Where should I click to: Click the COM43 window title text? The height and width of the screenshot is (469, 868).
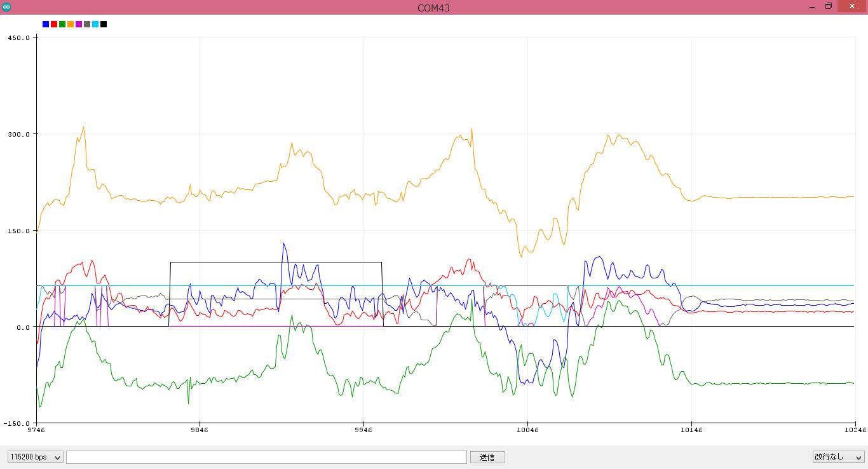(x=433, y=8)
